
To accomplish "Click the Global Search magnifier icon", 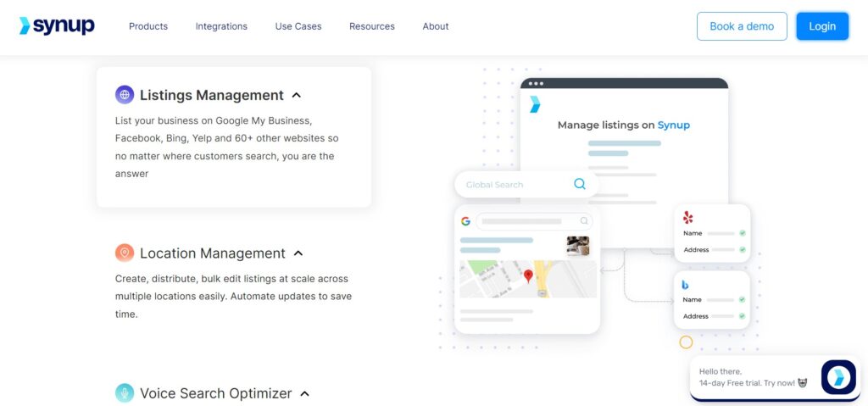I will [580, 184].
